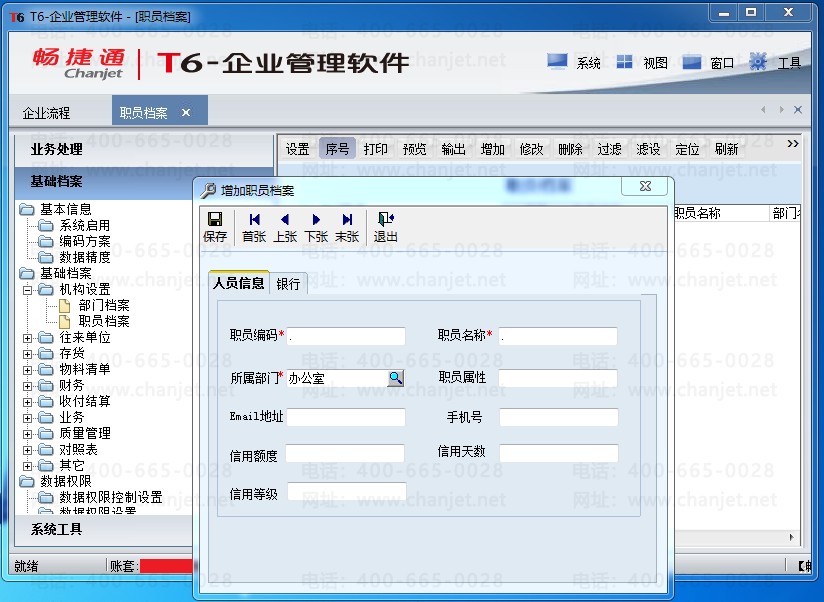Click 输出 export button
The width and height of the screenshot is (824, 602).
453,149
